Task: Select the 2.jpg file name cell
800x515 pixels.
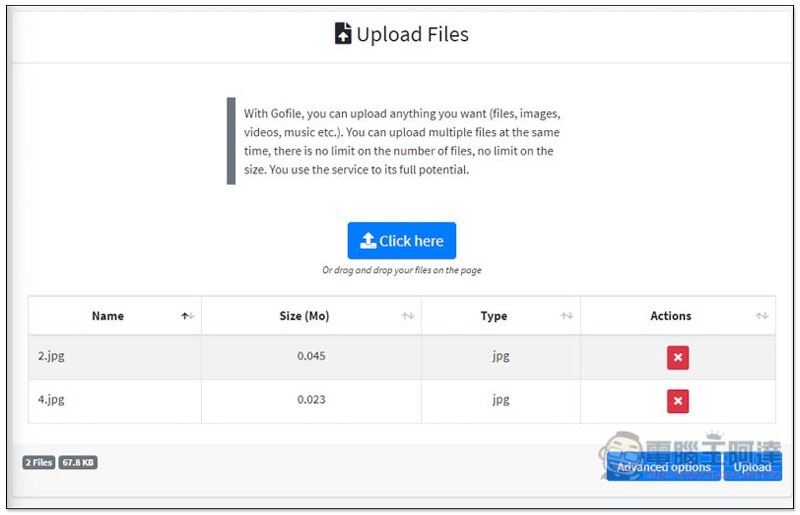Action: [x=51, y=356]
